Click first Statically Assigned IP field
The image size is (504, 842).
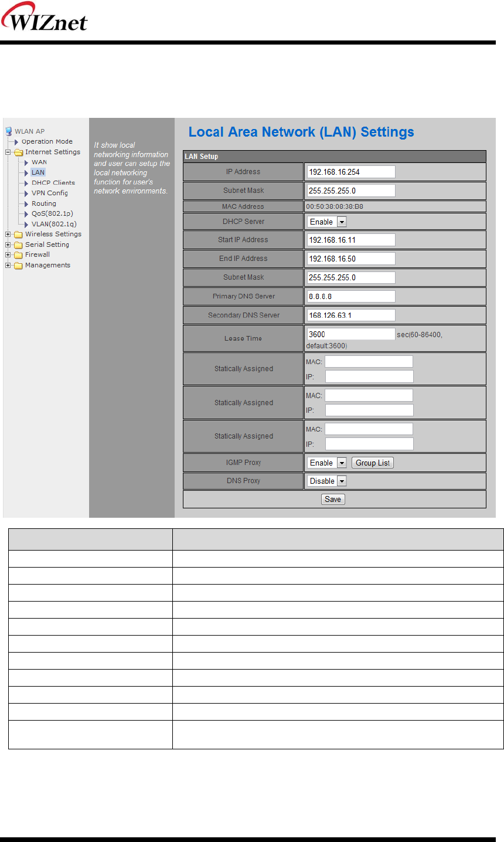pyautogui.click(x=369, y=376)
